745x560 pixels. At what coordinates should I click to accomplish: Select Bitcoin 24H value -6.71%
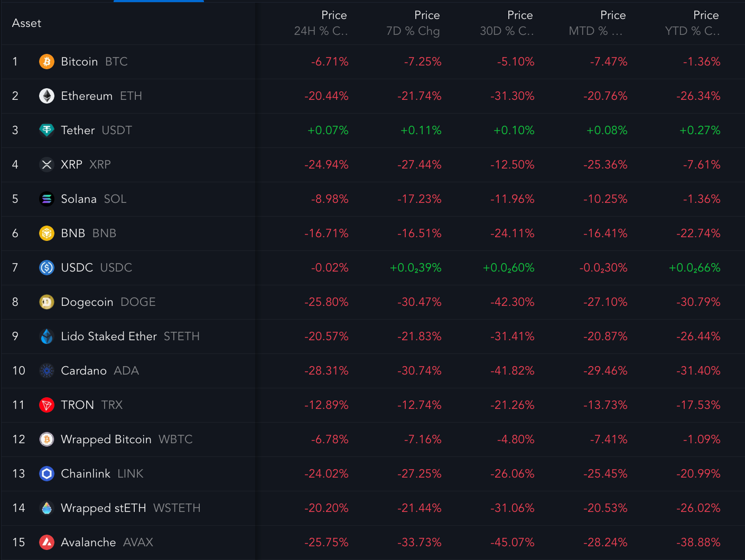coord(330,62)
